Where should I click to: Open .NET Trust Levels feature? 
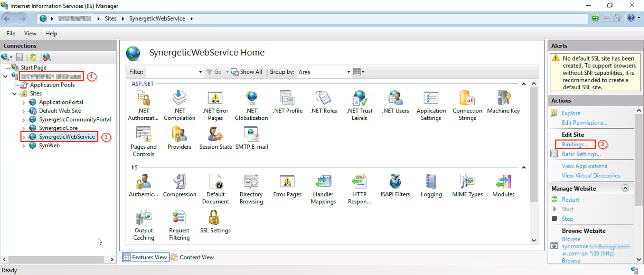360,105
